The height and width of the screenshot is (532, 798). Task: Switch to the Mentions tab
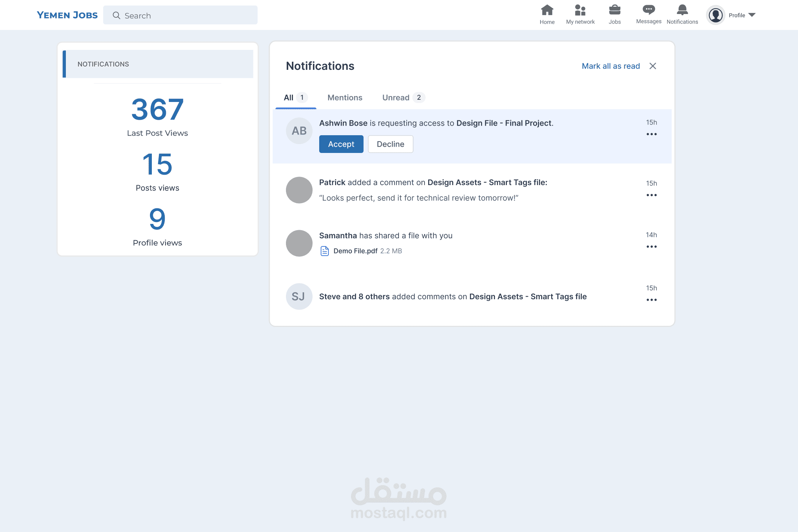345,98
